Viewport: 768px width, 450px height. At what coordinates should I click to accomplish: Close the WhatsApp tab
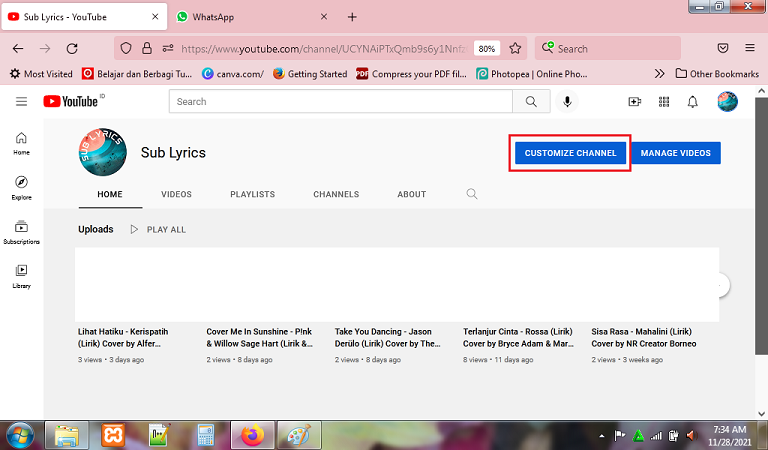point(324,17)
